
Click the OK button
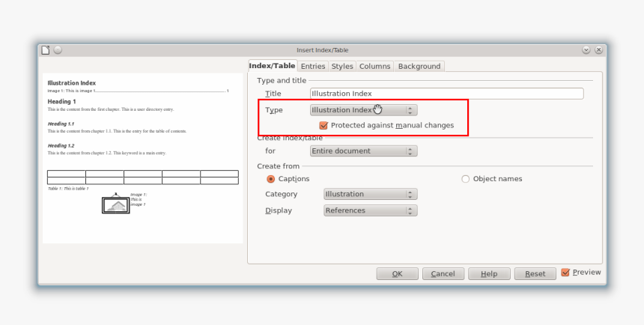pyautogui.click(x=397, y=273)
